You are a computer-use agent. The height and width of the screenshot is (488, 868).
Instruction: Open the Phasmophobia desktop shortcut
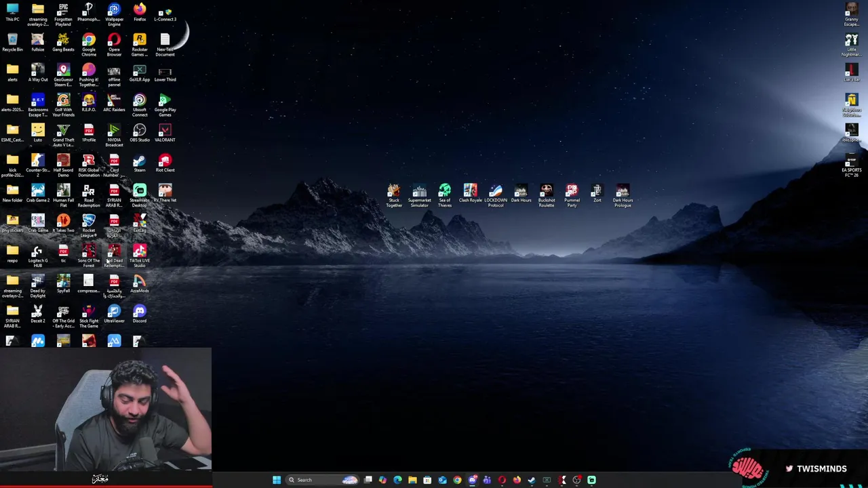(x=89, y=12)
